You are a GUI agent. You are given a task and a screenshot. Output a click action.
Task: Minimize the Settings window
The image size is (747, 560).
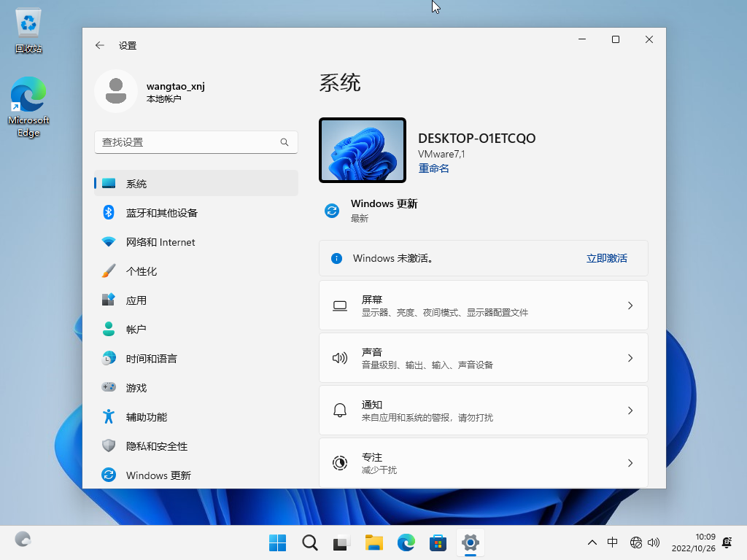click(582, 39)
